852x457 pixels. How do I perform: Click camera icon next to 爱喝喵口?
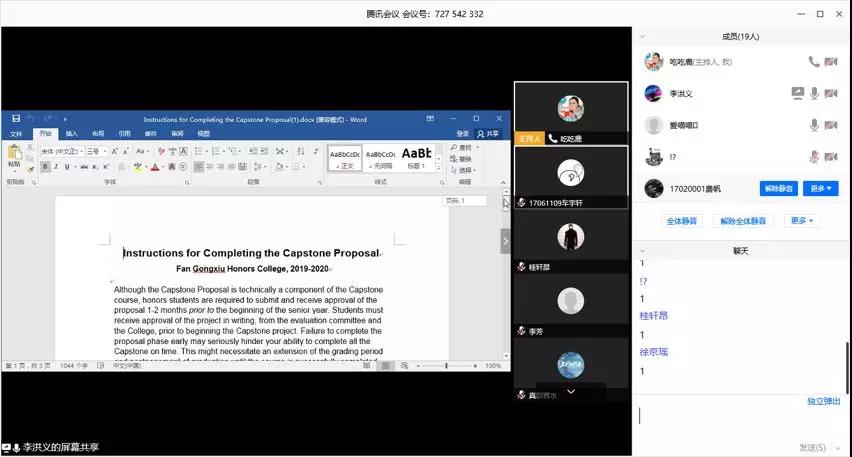(831, 125)
